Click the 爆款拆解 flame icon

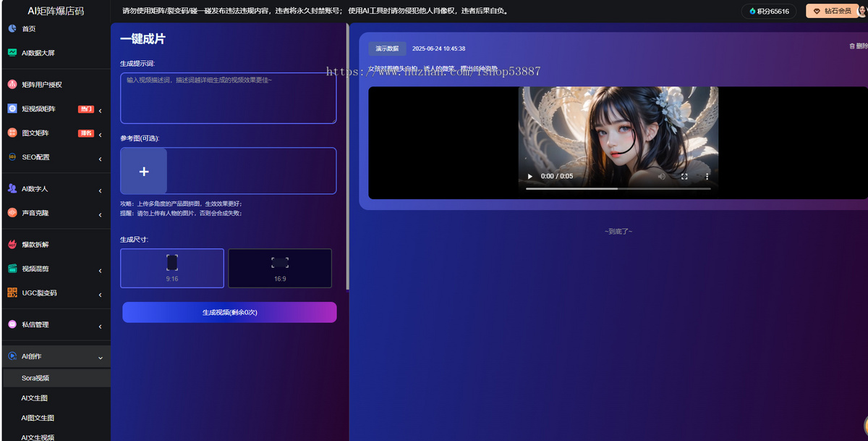click(x=12, y=244)
